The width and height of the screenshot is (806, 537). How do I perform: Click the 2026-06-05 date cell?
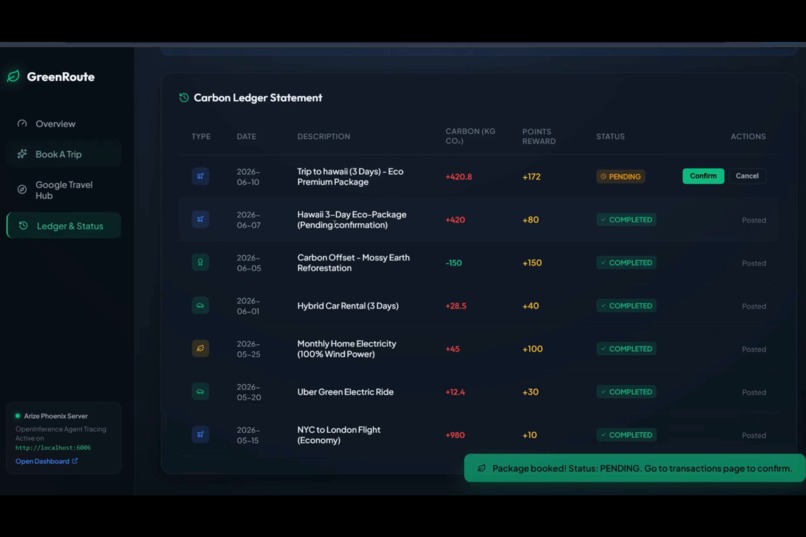(249, 263)
